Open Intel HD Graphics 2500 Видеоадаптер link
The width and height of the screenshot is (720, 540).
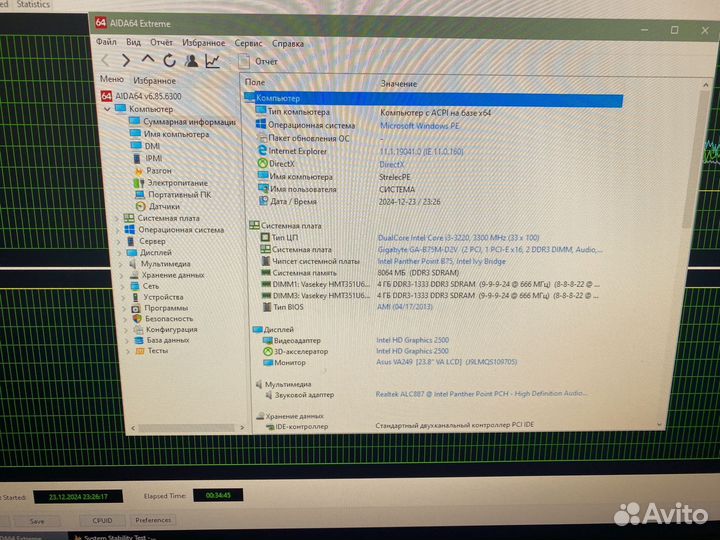(x=412, y=340)
